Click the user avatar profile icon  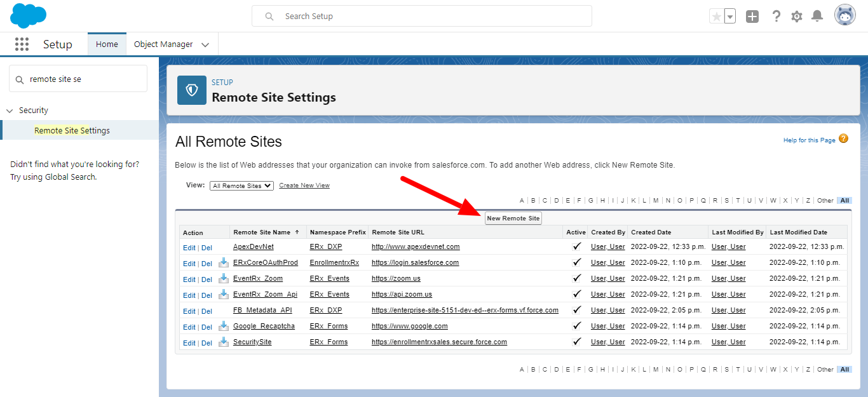click(x=845, y=16)
